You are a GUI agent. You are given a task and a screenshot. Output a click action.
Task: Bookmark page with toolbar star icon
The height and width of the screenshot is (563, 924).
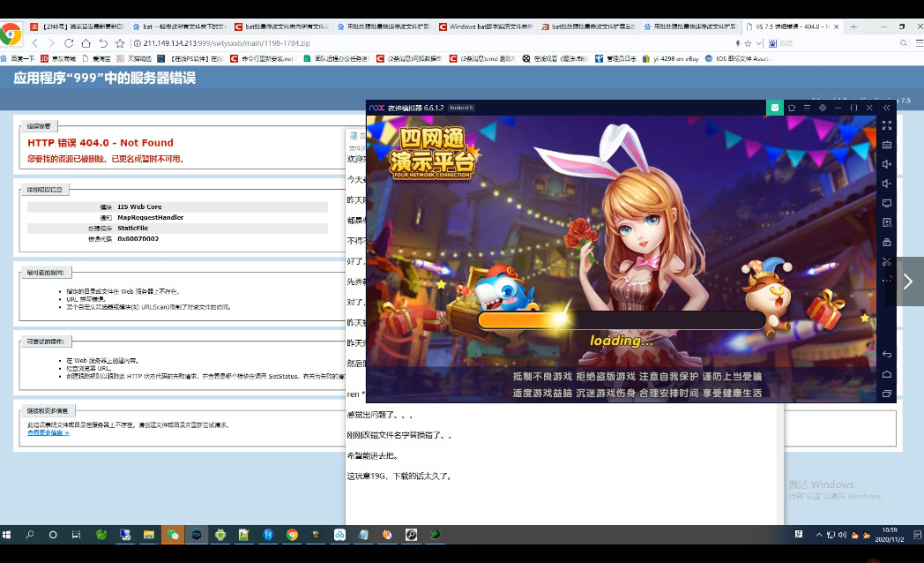click(120, 43)
